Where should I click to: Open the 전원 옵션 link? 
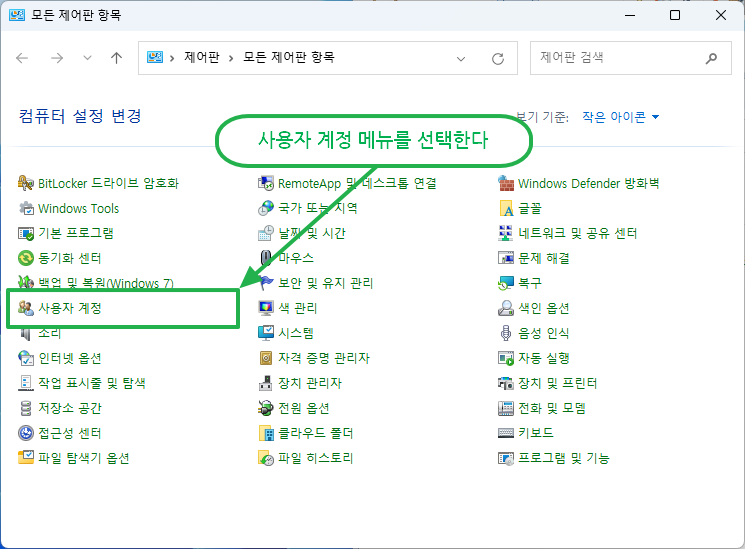tap(304, 408)
